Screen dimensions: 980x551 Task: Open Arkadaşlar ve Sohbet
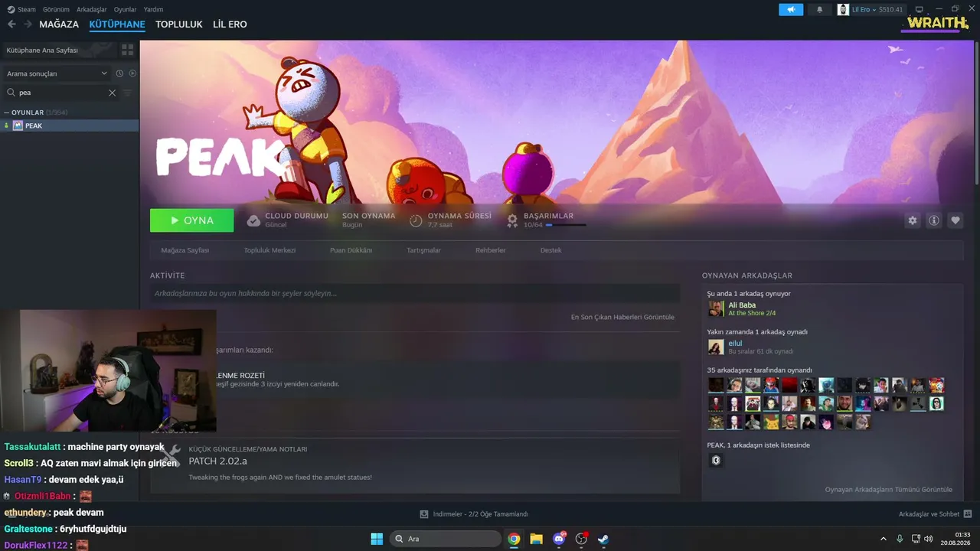[935, 514]
